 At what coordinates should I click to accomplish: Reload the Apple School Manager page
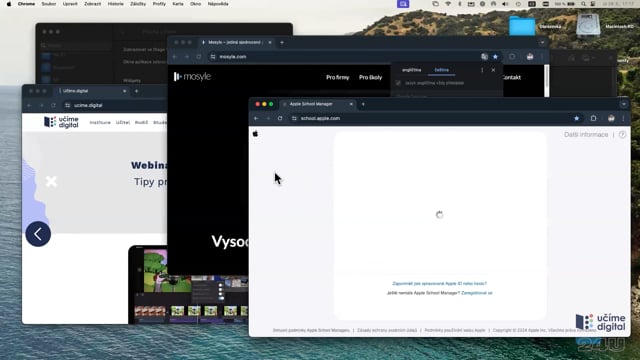[x=280, y=118]
